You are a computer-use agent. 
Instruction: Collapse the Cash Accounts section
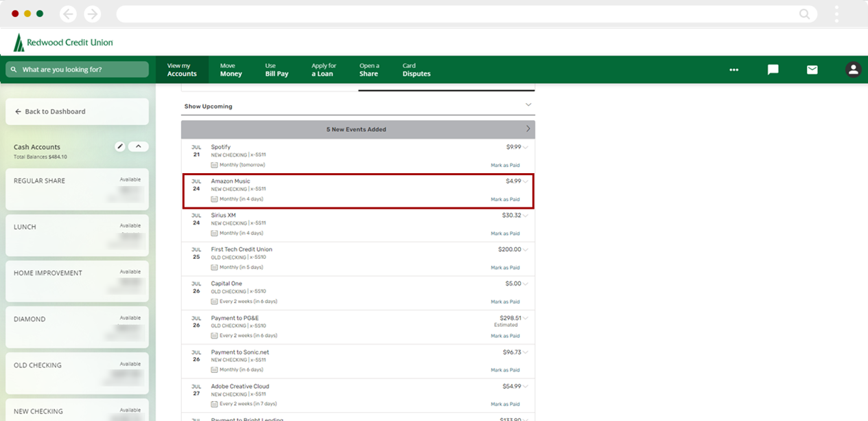coord(139,146)
